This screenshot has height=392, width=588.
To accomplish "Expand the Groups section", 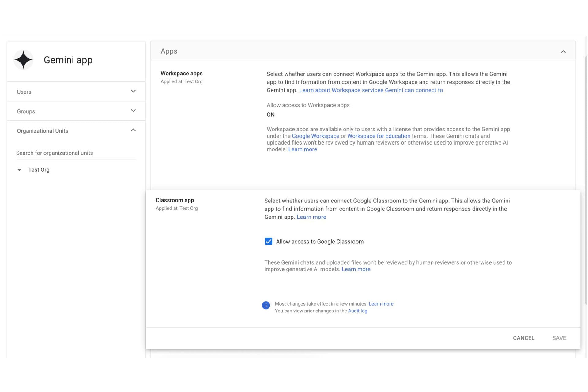I will pyautogui.click(x=76, y=111).
